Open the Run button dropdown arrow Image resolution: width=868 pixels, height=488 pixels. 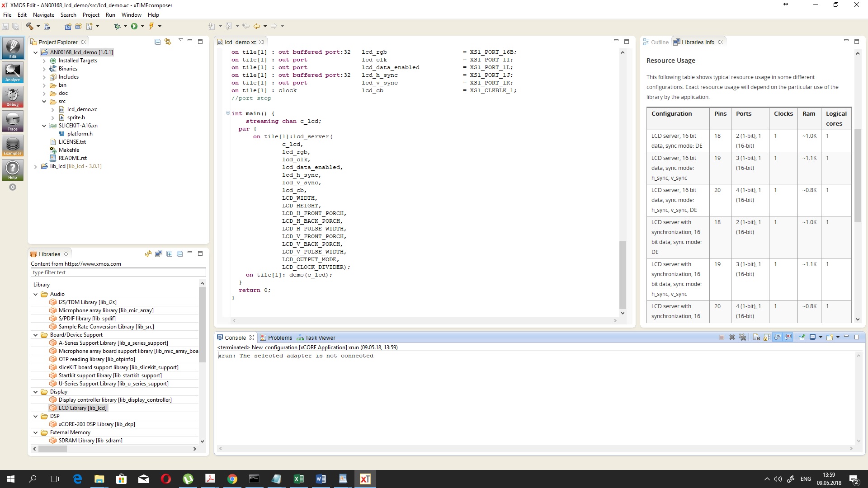click(142, 26)
